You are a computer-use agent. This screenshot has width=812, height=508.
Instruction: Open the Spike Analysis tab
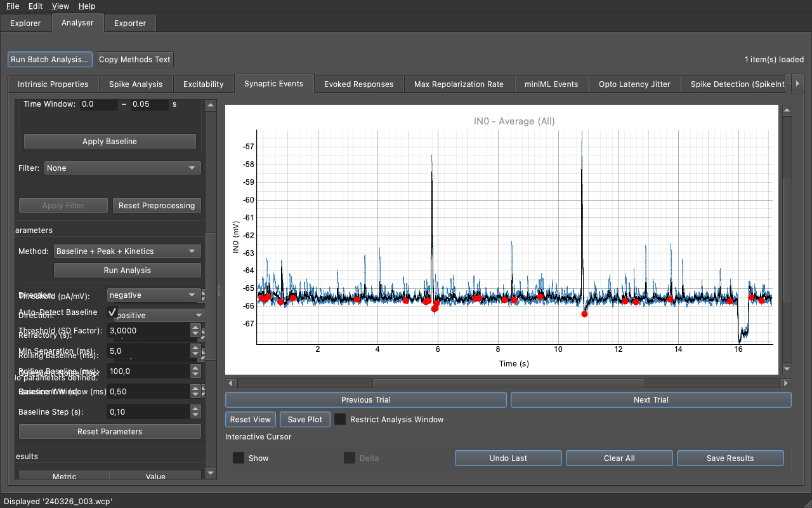pyautogui.click(x=136, y=84)
